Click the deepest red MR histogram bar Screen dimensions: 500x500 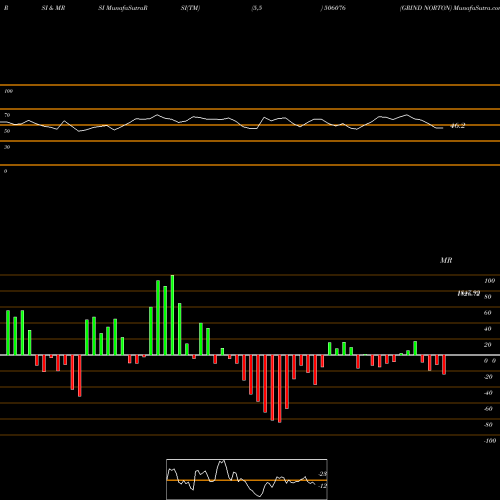click(x=279, y=389)
